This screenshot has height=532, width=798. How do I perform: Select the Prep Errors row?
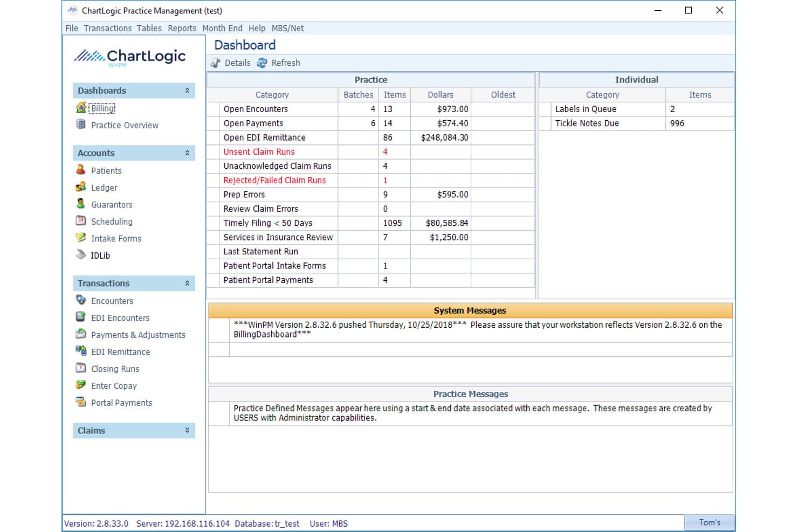[x=371, y=195]
